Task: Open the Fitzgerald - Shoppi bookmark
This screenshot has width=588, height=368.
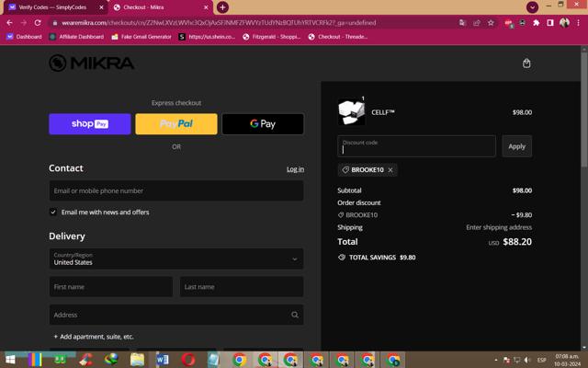Action: (x=272, y=37)
